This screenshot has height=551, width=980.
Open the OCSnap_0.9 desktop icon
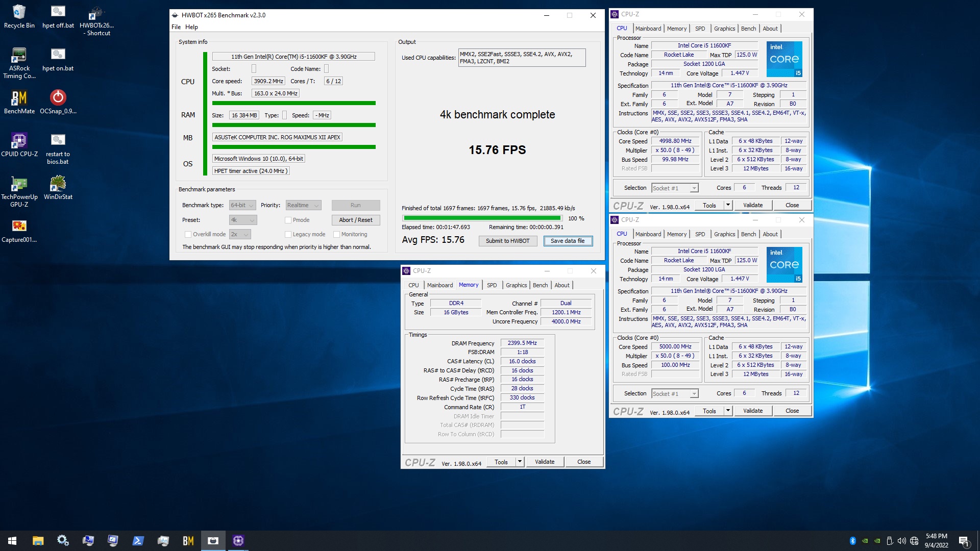click(x=58, y=103)
